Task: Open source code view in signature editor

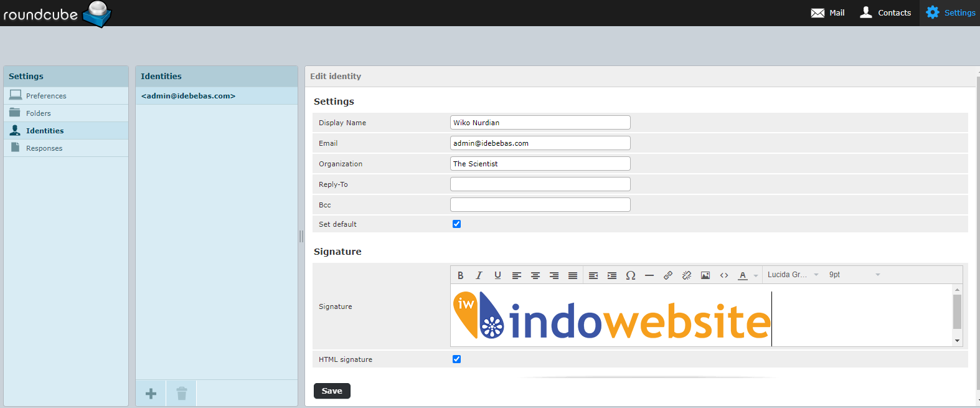Action: 723,275
